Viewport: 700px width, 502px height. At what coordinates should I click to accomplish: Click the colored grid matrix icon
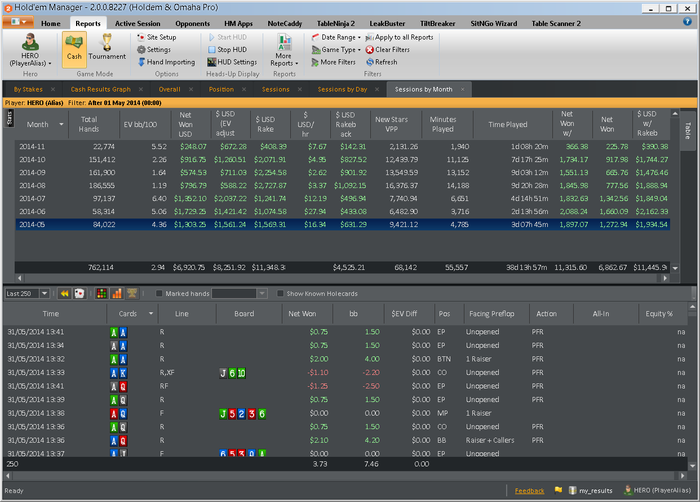tap(102, 293)
